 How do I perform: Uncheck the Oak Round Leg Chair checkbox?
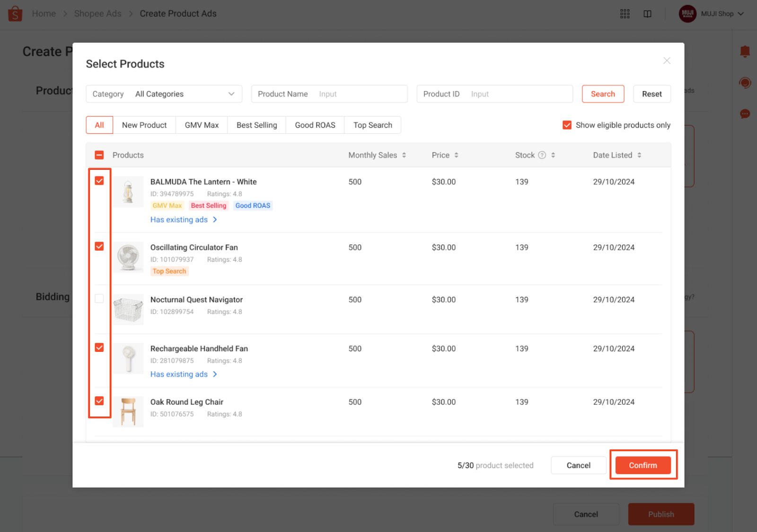(99, 401)
